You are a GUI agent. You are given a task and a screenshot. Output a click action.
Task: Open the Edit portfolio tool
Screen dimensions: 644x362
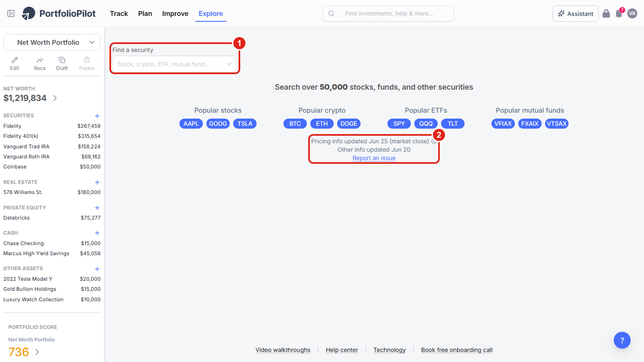[15, 64]
